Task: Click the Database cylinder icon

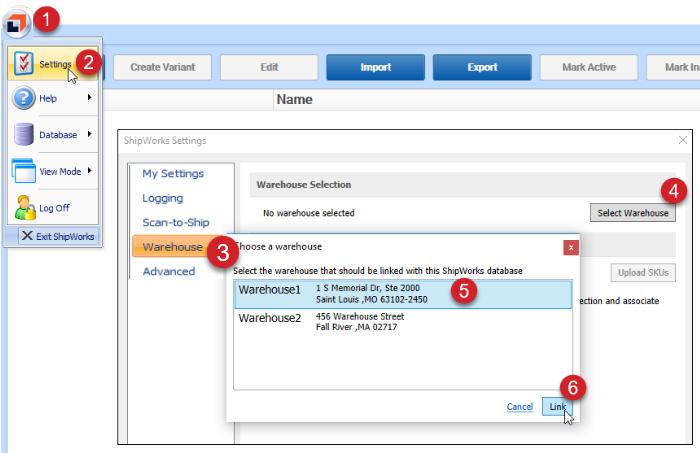Action: (23, 134)
